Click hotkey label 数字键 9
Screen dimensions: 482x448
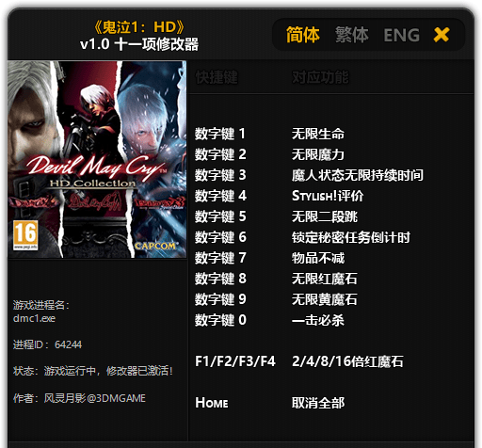220,299
